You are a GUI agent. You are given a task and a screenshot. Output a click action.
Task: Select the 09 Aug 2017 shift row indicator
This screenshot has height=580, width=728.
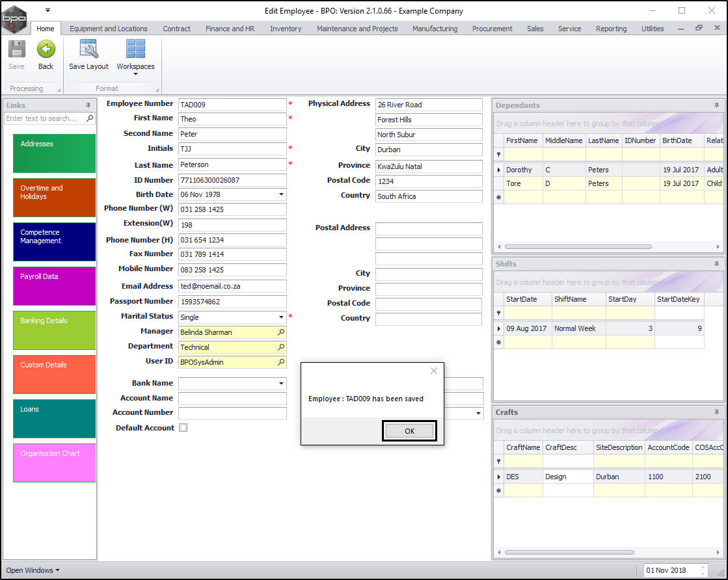[499, 328]
